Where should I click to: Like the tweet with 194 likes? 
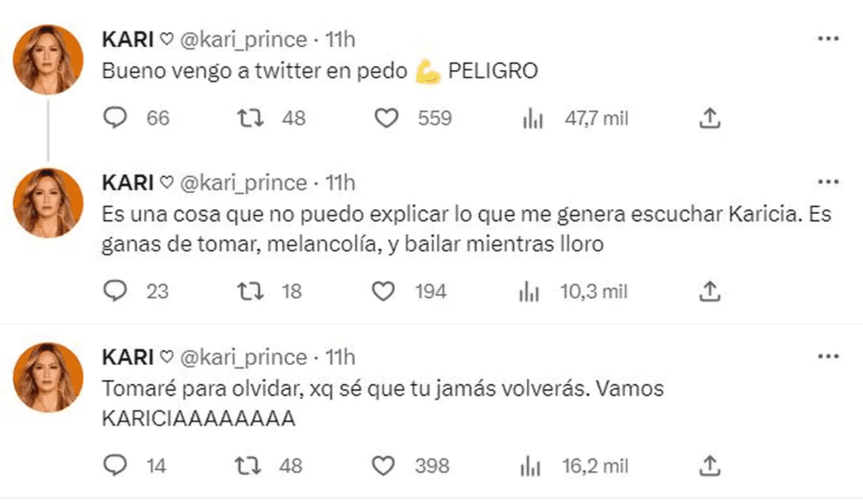coord(383,292)
